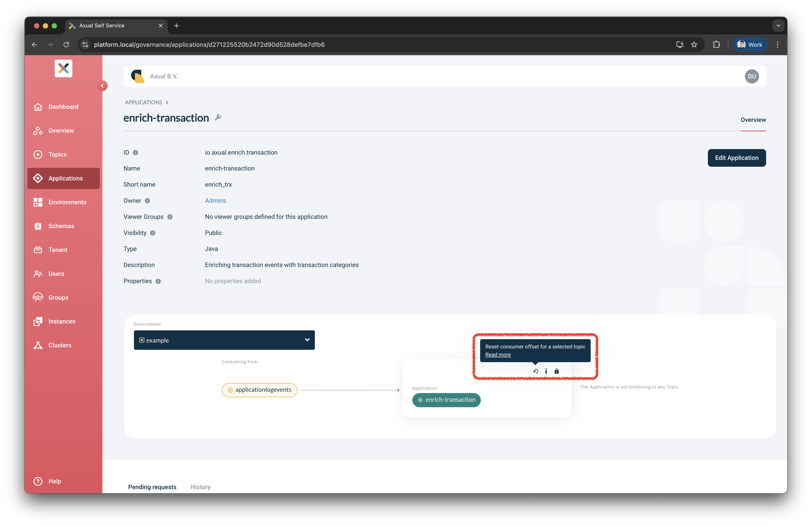The width and height of the screenshot is (812, 526).
Task: Click the reset consumer offset icon
Action: (x=535, y=371)
